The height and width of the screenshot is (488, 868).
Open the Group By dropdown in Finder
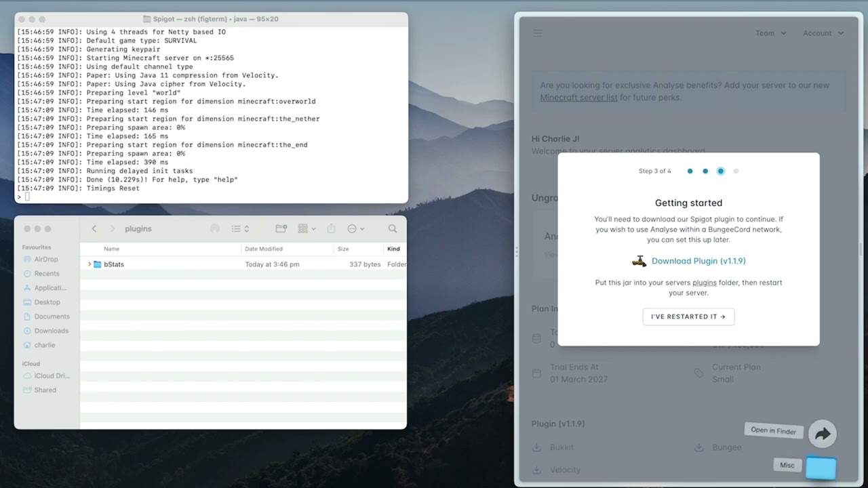[307, 229]
